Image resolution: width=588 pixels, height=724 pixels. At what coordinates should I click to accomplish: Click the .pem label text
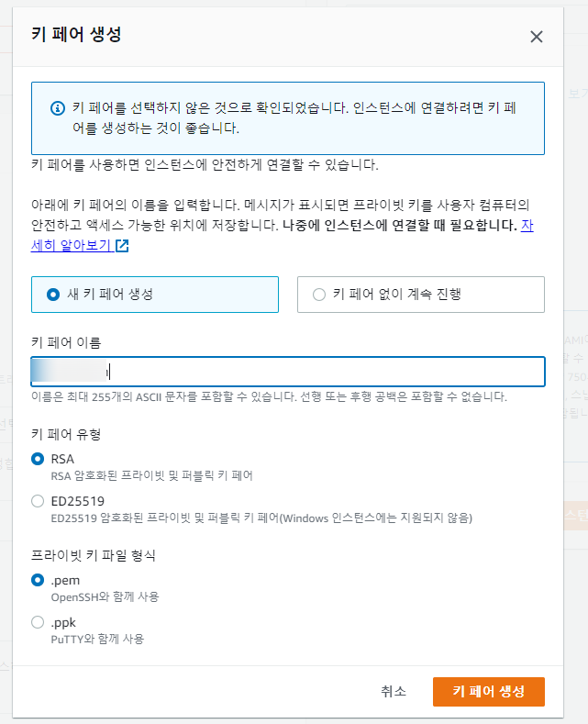pos(65,581)
